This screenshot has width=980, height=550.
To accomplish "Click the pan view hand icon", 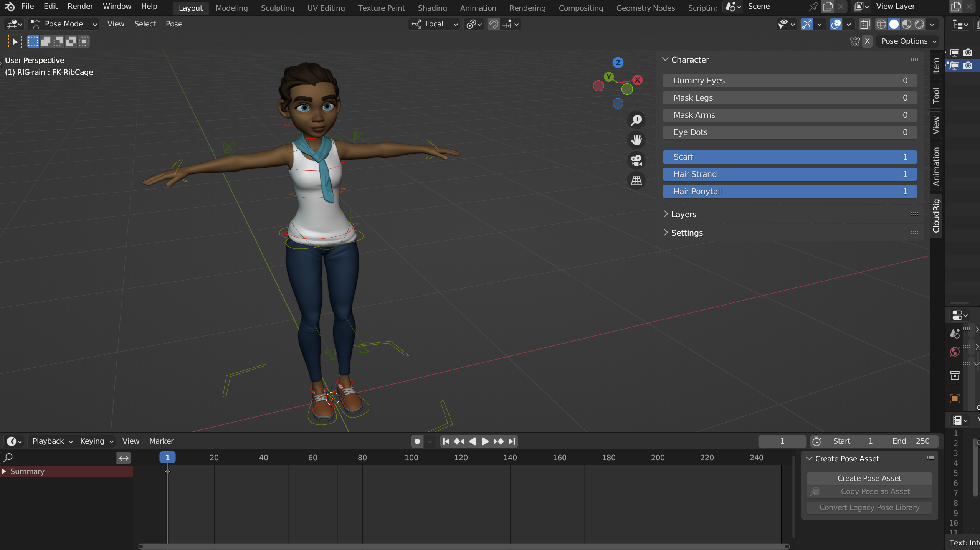I will click(x=636, y=140).
